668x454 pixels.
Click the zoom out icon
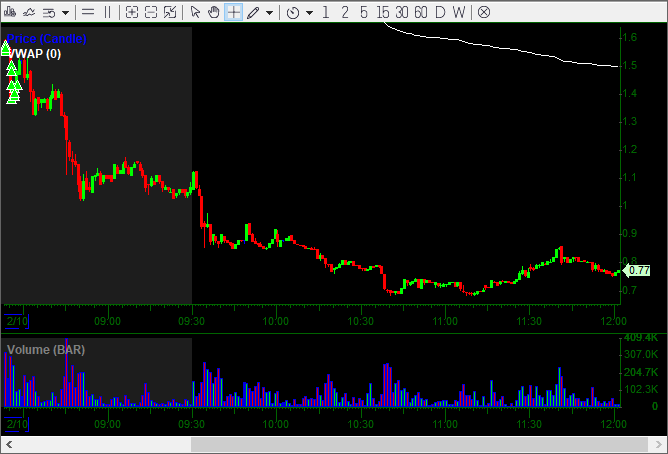(151, 12)
